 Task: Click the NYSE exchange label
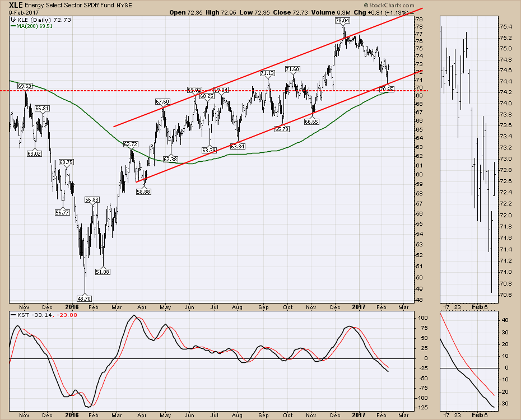click(124, 5)
